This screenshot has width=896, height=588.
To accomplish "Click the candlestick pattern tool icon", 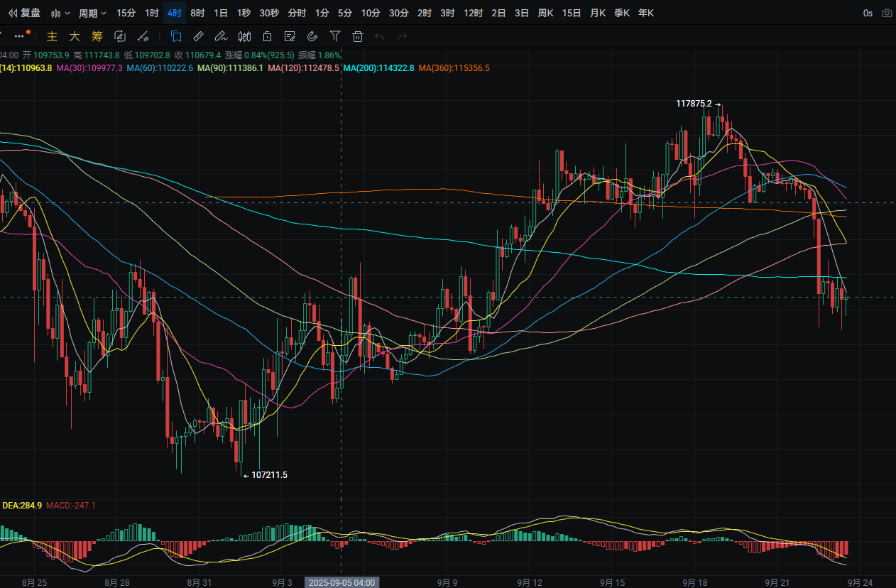I will coord(244,36).
